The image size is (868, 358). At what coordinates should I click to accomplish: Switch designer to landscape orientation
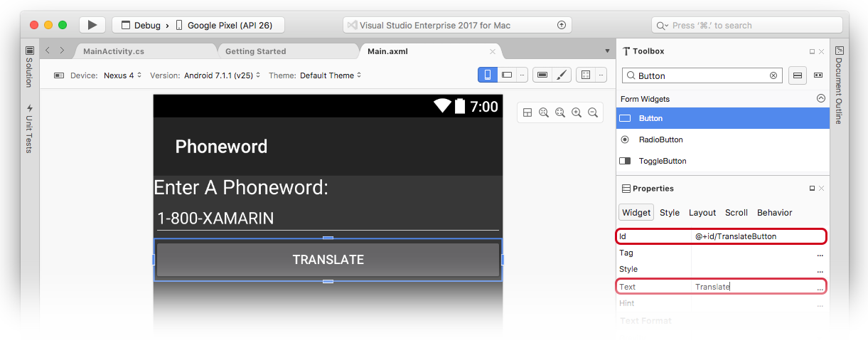point(507,75)
